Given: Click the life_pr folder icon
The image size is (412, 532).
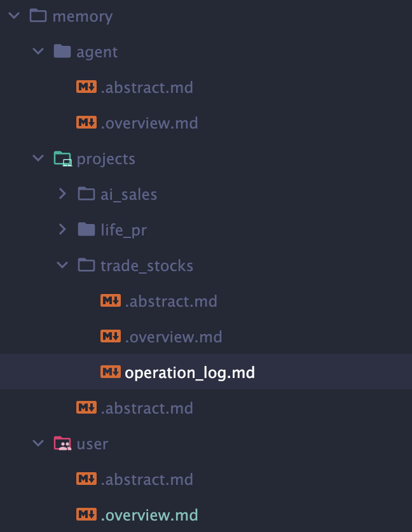Looking at the screenshot, I should 86,229.
